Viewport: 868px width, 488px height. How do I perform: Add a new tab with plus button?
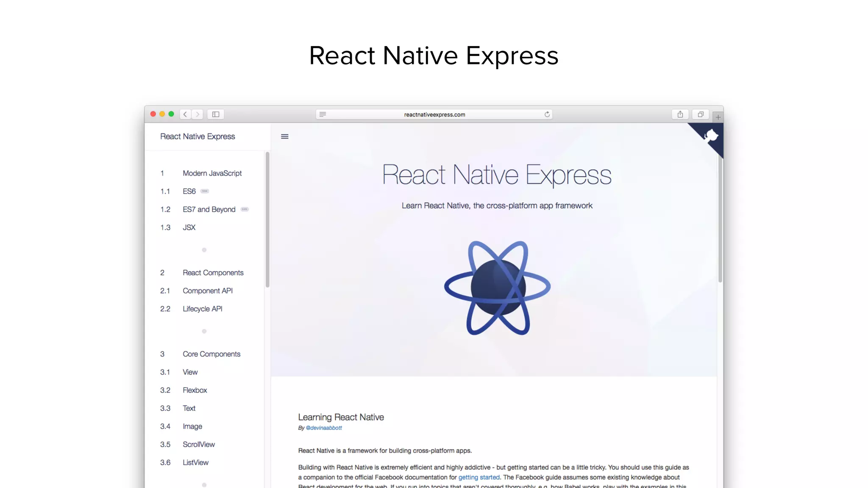tap(718, 117)
